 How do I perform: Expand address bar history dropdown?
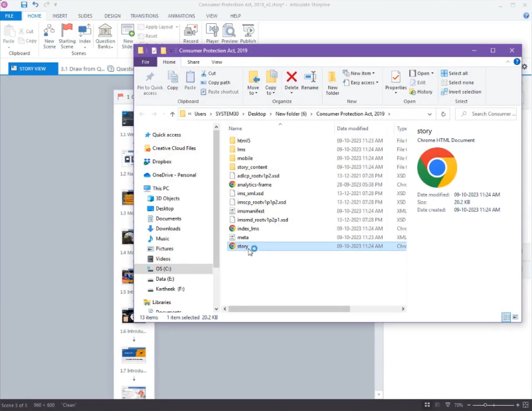(430, 114)
